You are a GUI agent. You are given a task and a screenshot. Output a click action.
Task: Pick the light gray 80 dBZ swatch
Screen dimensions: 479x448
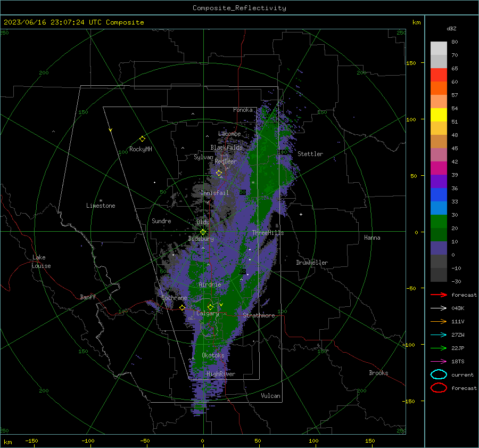click(x=439, y=48)
